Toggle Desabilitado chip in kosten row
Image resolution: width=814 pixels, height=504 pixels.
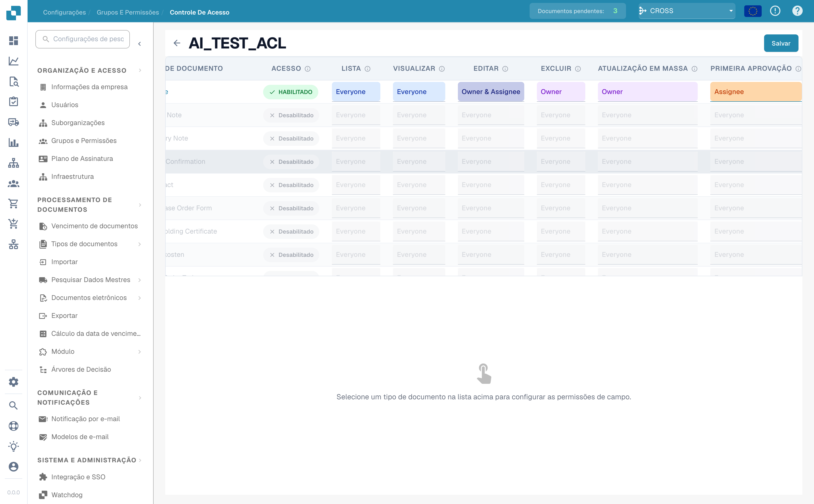291,255
